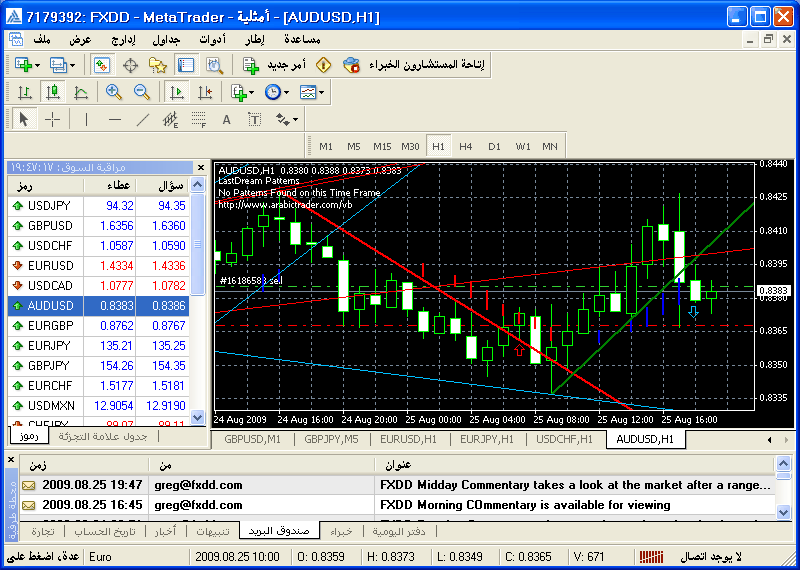The width and height of the screenshot is (800, 570).
Task: Toggle chart auto scroll button
Action: click(x=177, y=92)
